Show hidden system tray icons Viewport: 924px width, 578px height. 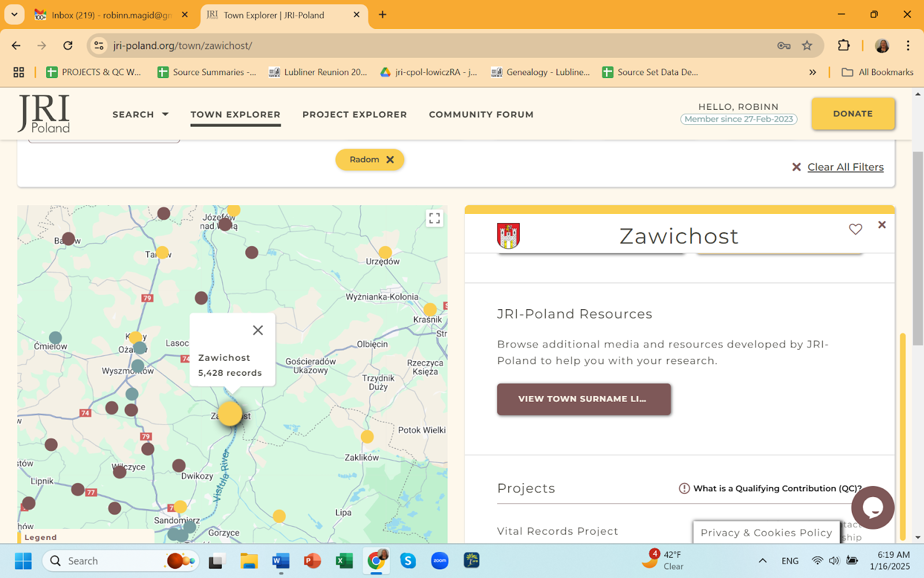point(762,561)
